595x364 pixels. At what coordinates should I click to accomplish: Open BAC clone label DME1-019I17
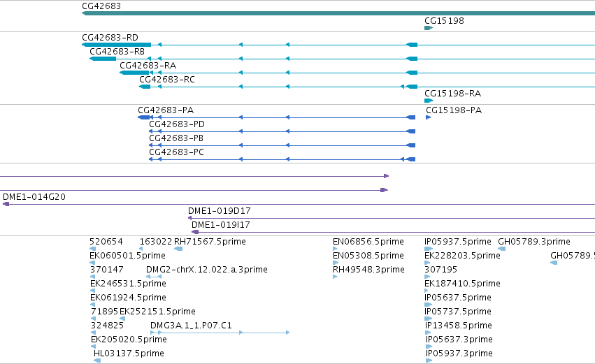point(220,225)
